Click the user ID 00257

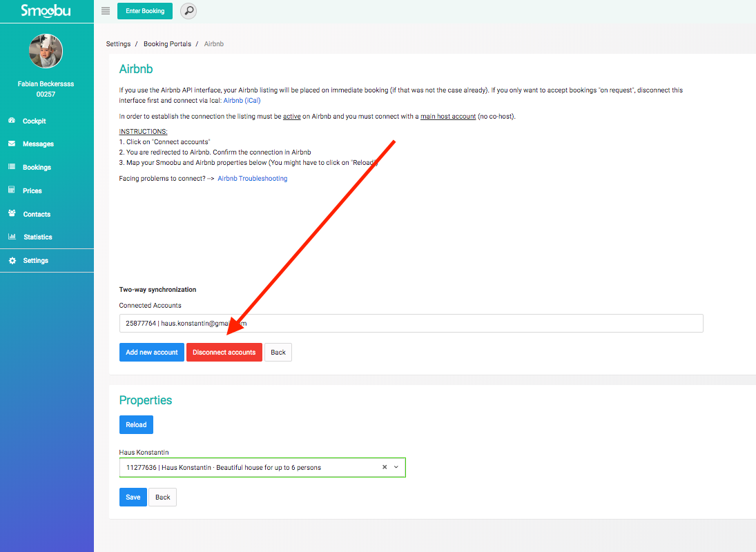(x=46, y=95)
